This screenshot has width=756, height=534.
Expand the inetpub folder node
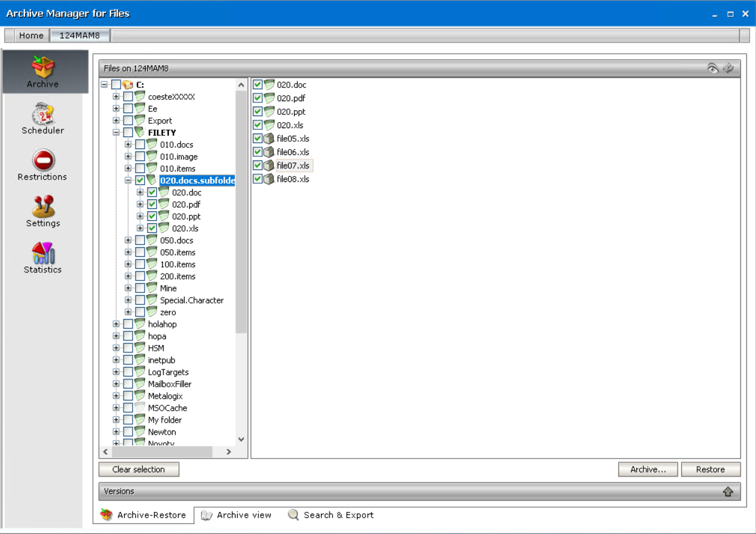116,360
